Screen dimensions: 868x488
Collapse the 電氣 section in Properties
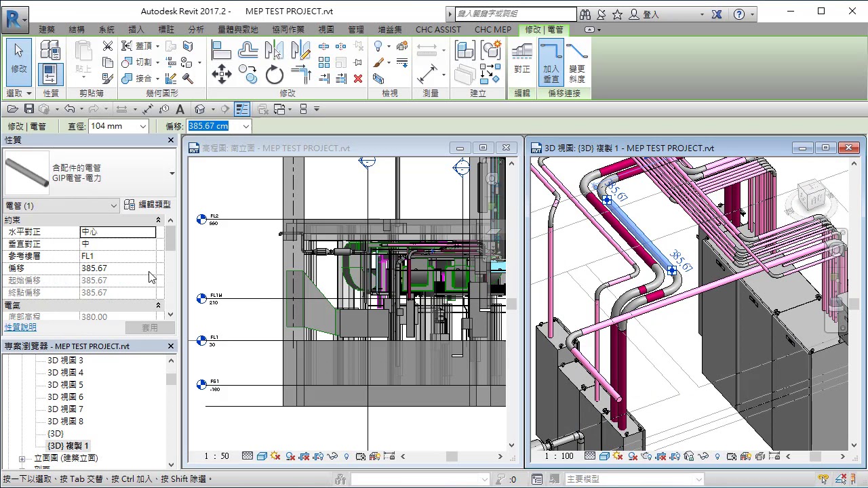click(x=158, y=305)
